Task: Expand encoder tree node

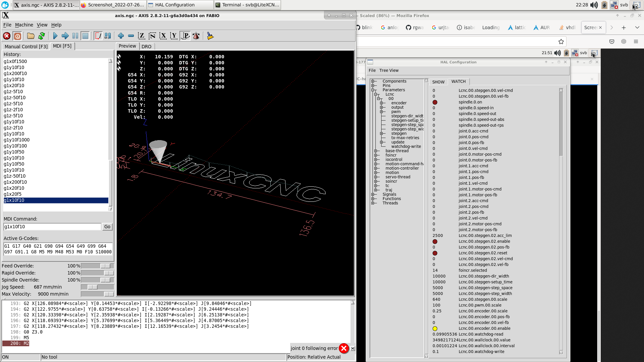Action: tap(381, 103)
